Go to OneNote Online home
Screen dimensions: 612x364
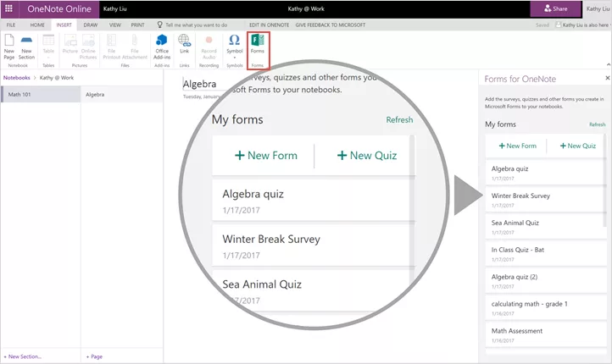pyautogui.click(x=59, y=9)
